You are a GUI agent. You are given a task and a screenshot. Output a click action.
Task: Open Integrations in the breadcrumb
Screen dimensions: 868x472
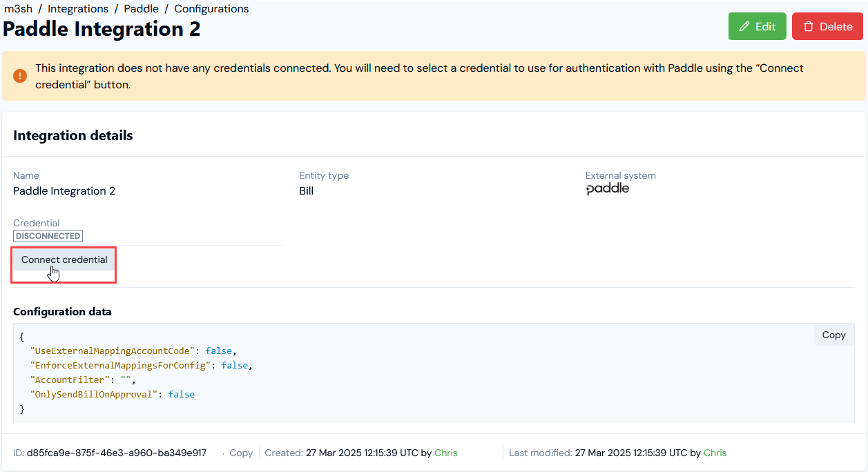point(78,9)
